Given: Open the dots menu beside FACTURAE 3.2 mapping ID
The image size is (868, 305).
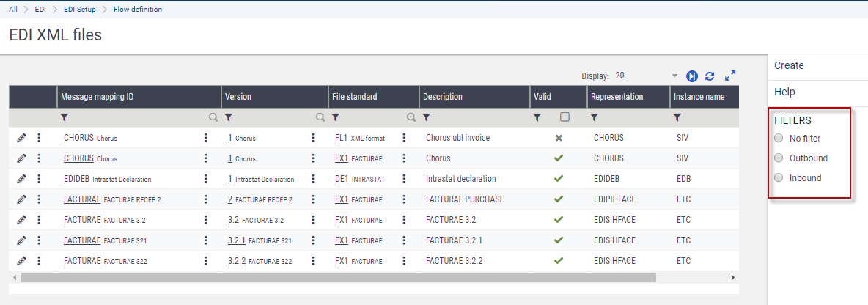Looking at the screenshot, I should 206,220.
